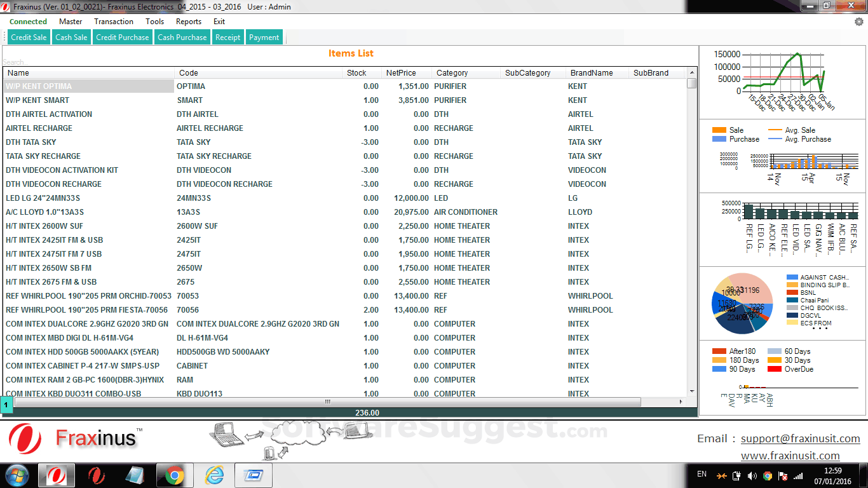Click the support@fraxinusit.com email link
Image resolution: width=868 pixels, height=488 pixels.
pyautogui.click(x=800, y=438)
